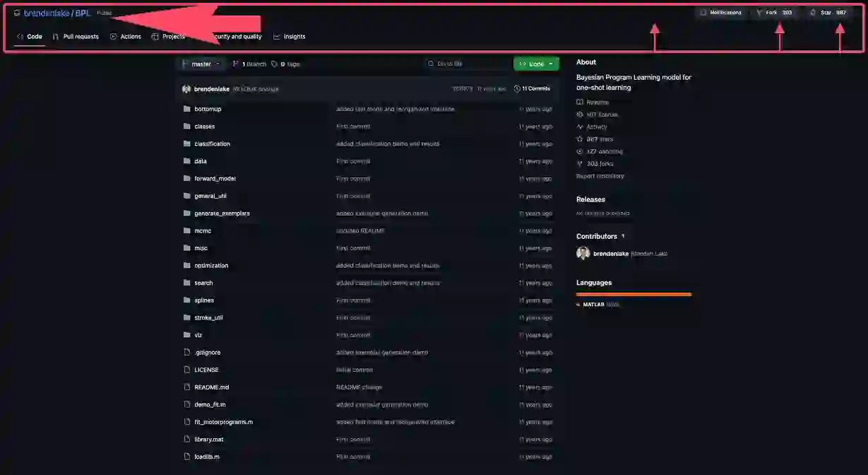Click the MATLAB language label
The image size is (868, 475).
[x=594, y=305]
